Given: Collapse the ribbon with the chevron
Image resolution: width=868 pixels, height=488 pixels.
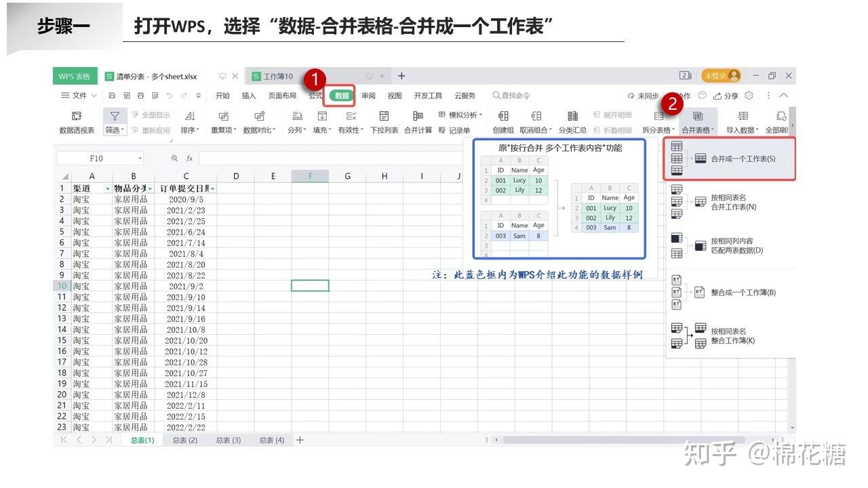Looking at the screenshot, I should tap(783, 96).
